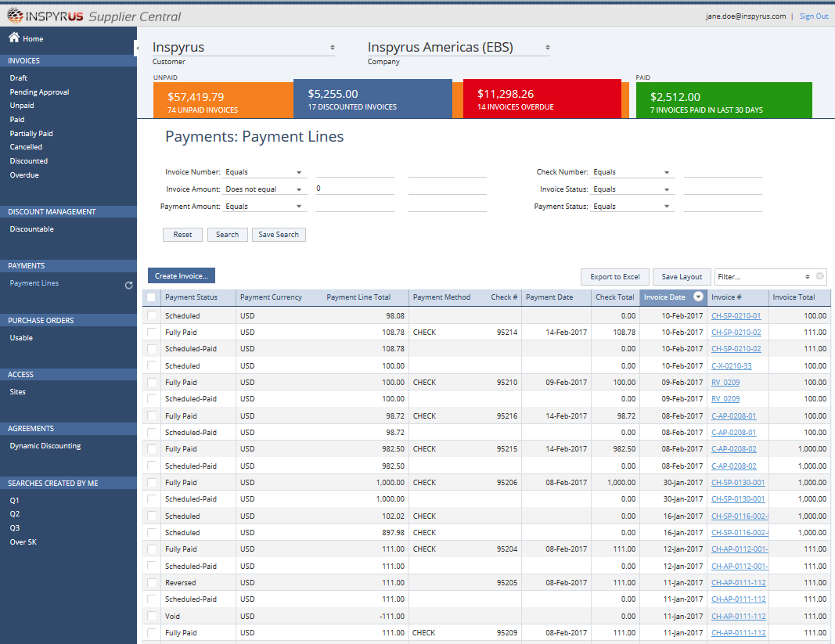Click the orange Unpaid Invoices tile
This screenshot has height=644, width=835.
(x=222, y=100)
